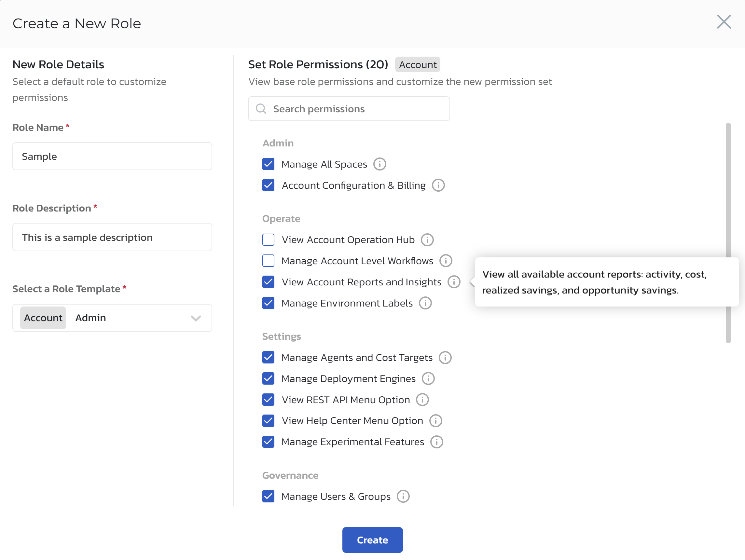745x560 pixels.
Task: Enable View Account Operation Hub checkbox
Action: coord(269,240)
